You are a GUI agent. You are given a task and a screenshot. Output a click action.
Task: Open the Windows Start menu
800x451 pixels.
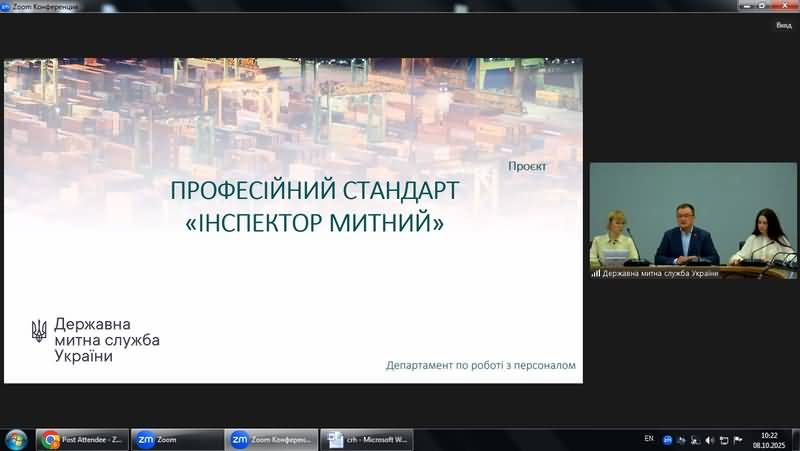click(x=16, y=439)
